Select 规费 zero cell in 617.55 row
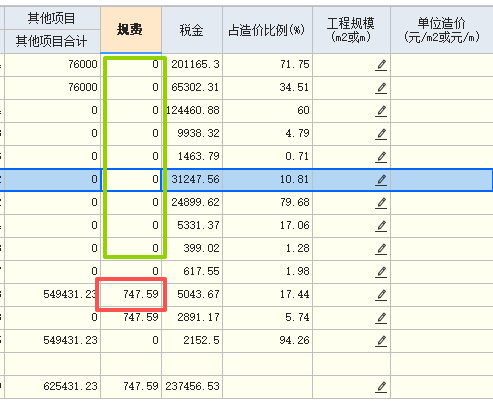This screenshot has height=402, width=493. [x=131, y=272]
